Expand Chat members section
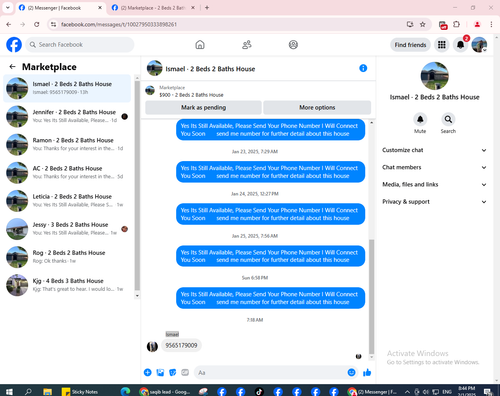 pyautogui.click(x=434, y=167)
